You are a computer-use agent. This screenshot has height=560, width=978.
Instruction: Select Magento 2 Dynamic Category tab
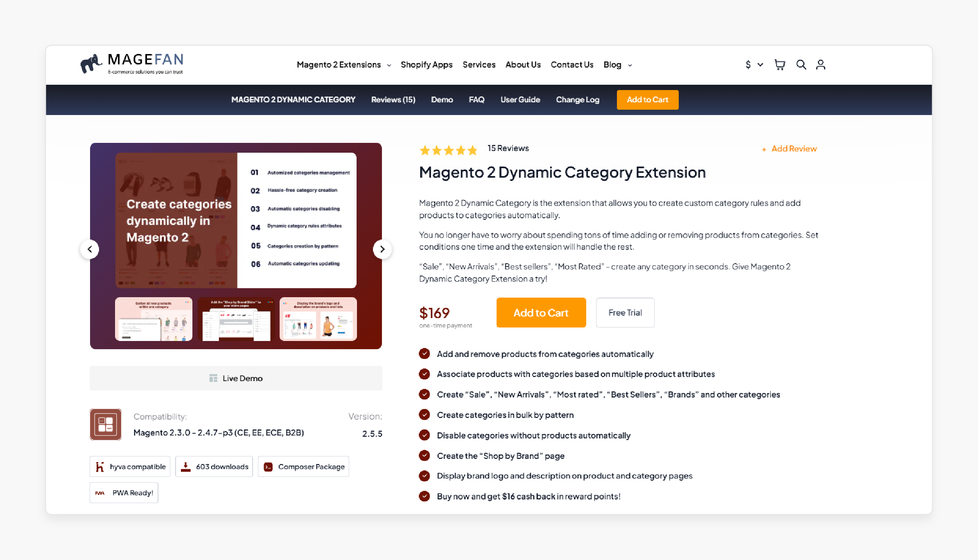pyautogui.click(x=293, y=99)
